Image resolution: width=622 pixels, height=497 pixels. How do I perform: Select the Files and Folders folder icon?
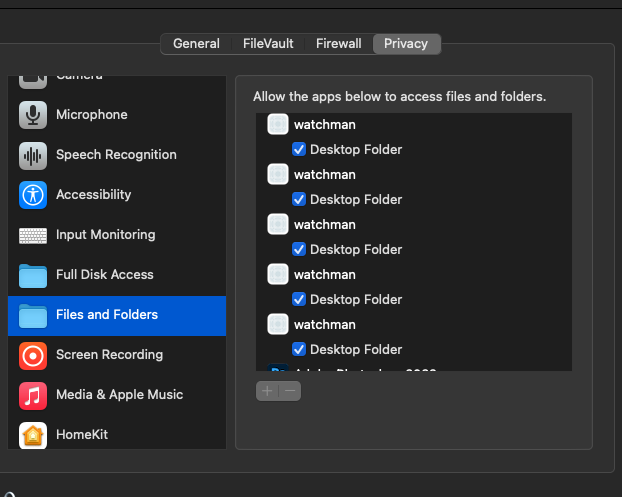(33, 316)
